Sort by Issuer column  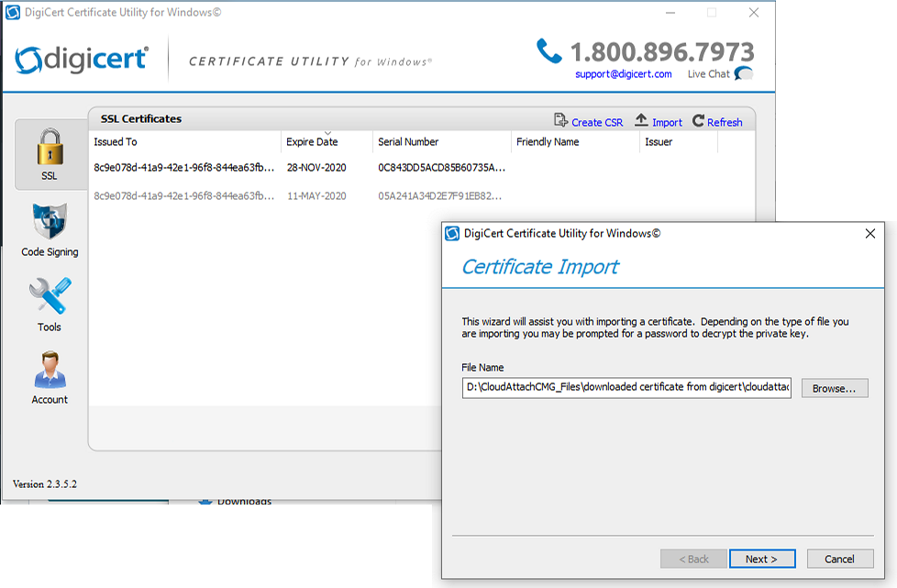coord(679,142)
